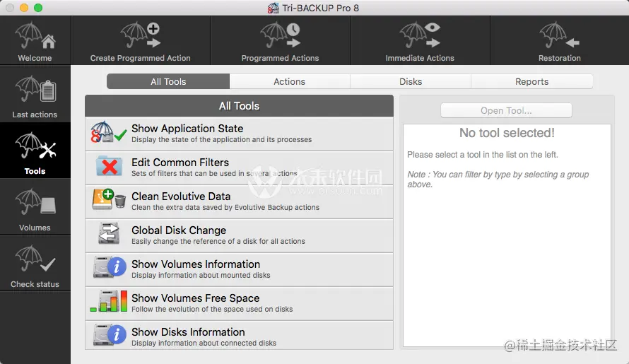Open the Restoration umbrella arrow icon
The width and height of the screenshot is (629, 364).
pos(559,36)
